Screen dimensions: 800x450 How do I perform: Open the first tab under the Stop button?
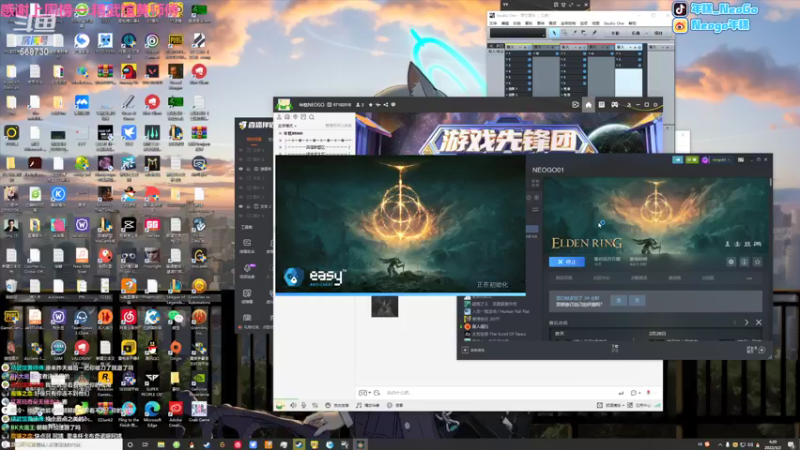click(564, 278)
